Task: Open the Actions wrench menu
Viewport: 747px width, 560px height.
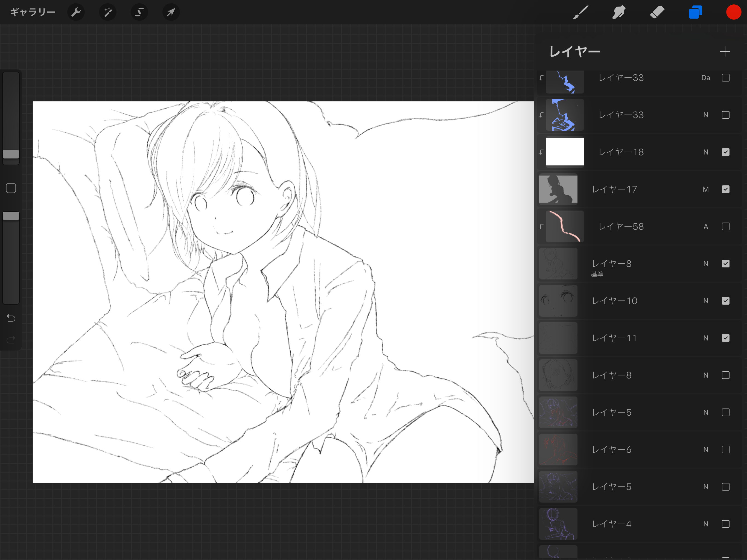Action: click(x=76, y=12)
